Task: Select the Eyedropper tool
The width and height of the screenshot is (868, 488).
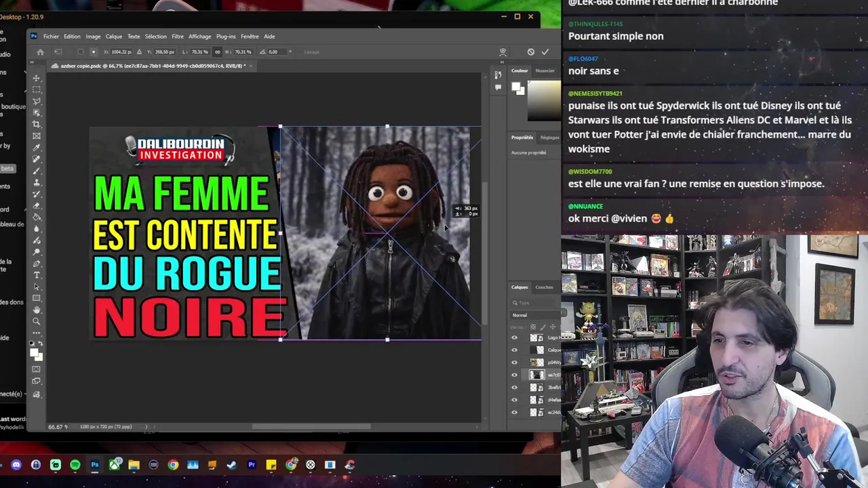Action: (x=37, y=148)
